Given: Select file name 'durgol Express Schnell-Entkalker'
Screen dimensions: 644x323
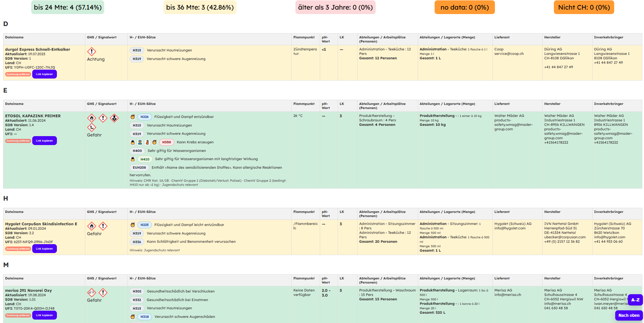Looking at the screenshot, I should (38, 49).
